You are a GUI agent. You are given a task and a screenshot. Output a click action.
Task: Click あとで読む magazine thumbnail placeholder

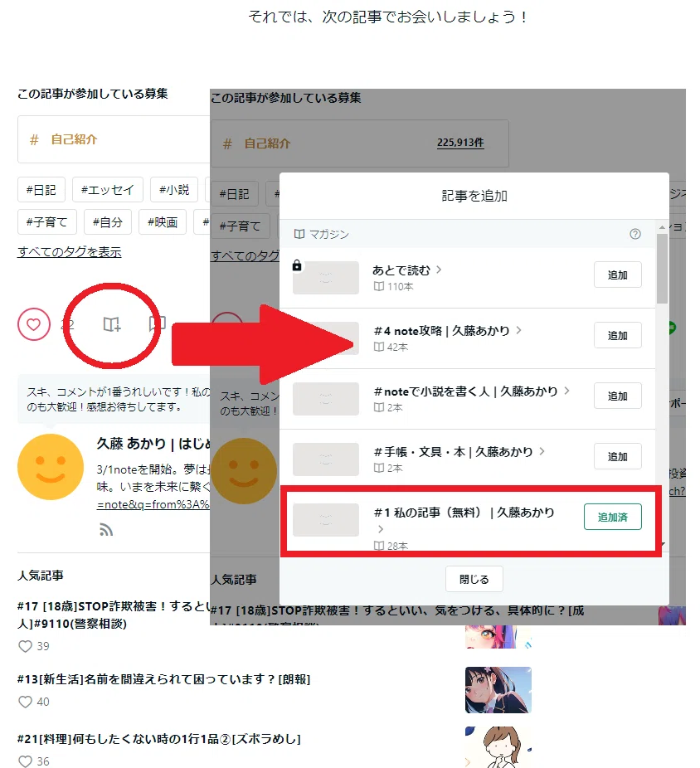(326, 278)
